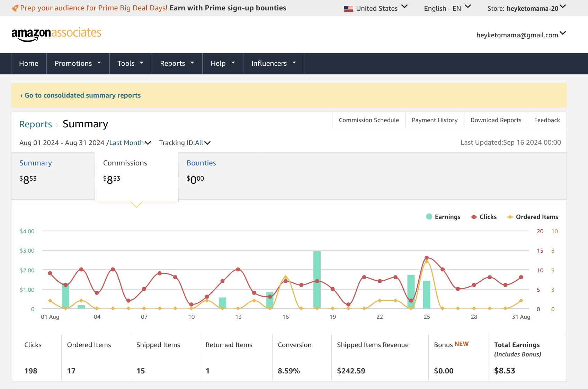
Task: Click the Feedback button
Action: pos(547,120)
